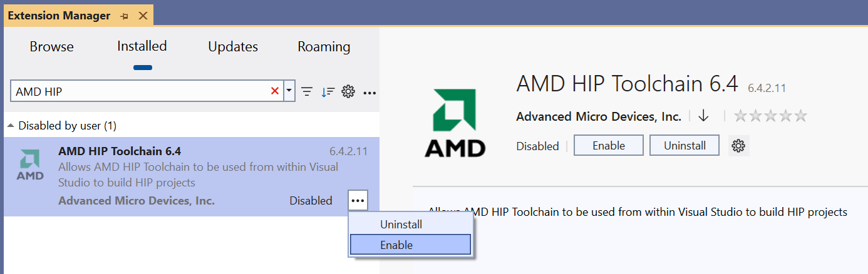868x274 pixels.
Task: Open the Roaming tab
Action: point(324,47)
